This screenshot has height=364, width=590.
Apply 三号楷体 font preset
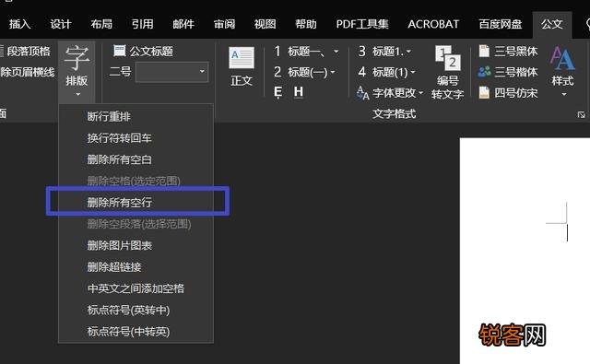508,72
